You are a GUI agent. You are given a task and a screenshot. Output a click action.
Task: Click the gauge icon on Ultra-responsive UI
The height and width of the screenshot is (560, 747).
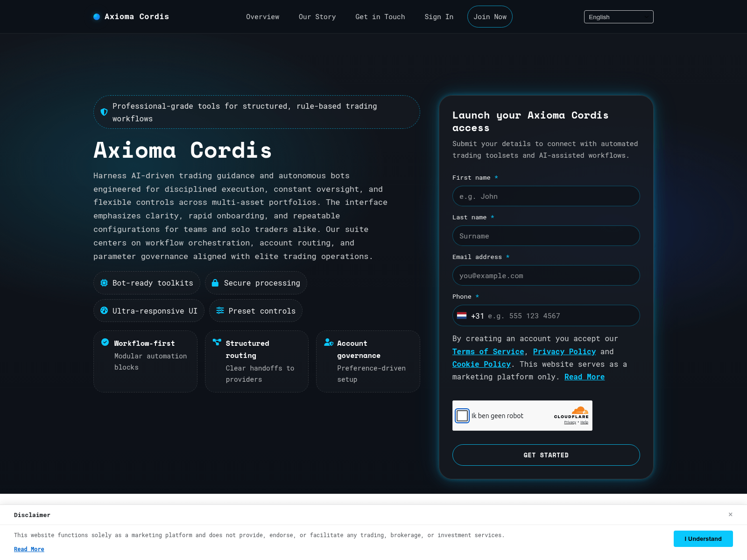(104, 311)
